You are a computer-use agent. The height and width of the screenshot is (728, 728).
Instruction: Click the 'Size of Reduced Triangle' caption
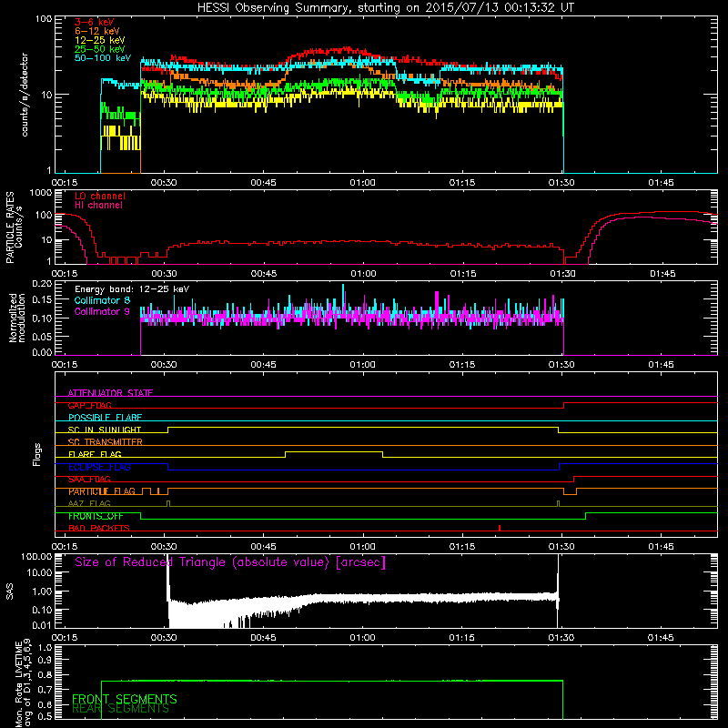(x=230, y=562)
